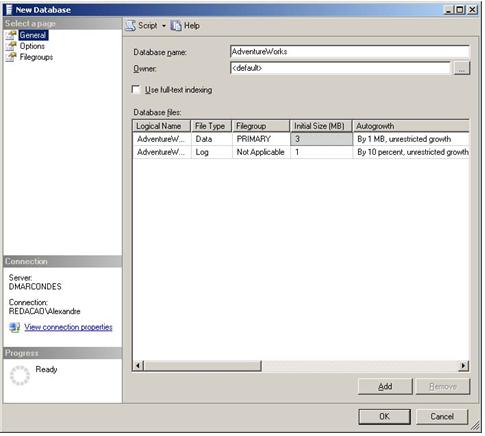This screenshot has width=485, height=436.
Task: Click the Autogrowth column header
Action: pyautogui.click(x=411, y=126)
